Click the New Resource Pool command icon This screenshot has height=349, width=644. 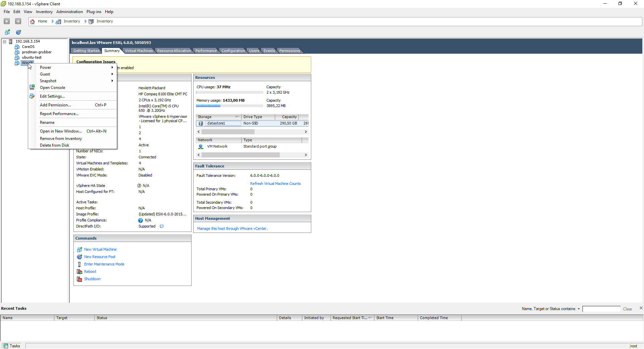click(x=79, y=257)
